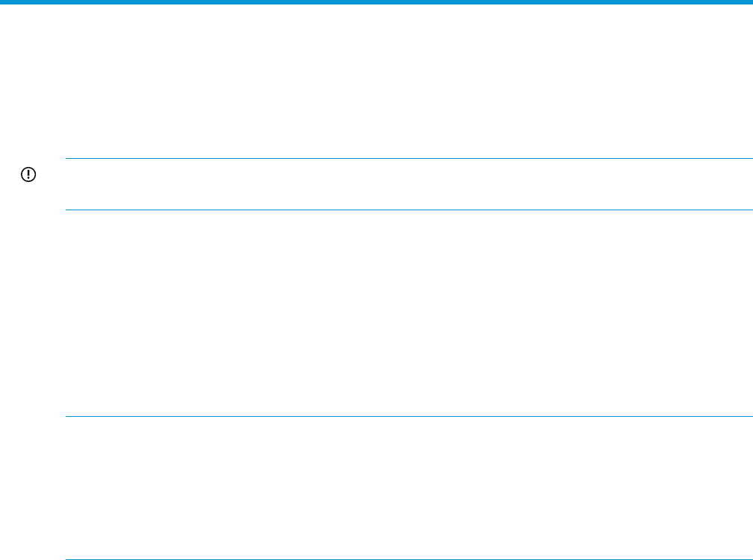Click right end of the first divider line

pos(750,158)
